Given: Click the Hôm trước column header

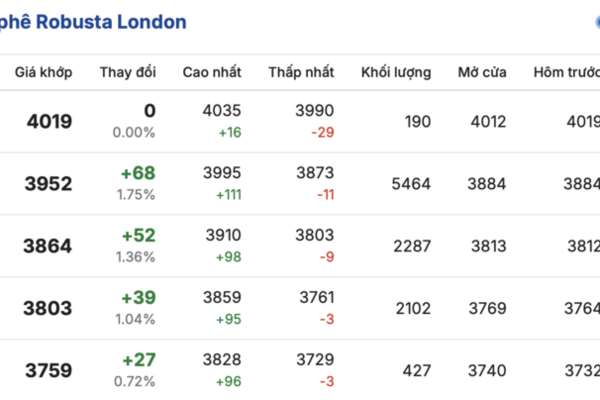Looking at the screenshot, I should (x=566, y=72).
